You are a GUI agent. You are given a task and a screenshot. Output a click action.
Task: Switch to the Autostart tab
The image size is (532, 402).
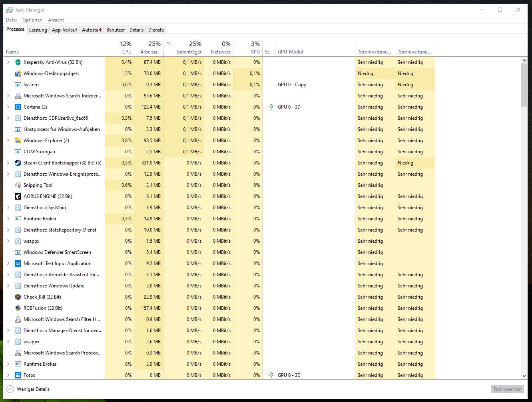pos(92,30)
